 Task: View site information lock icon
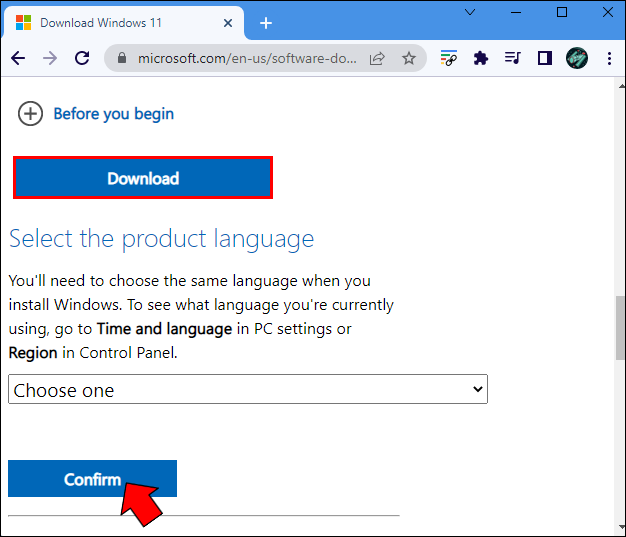tap(122, 58)
